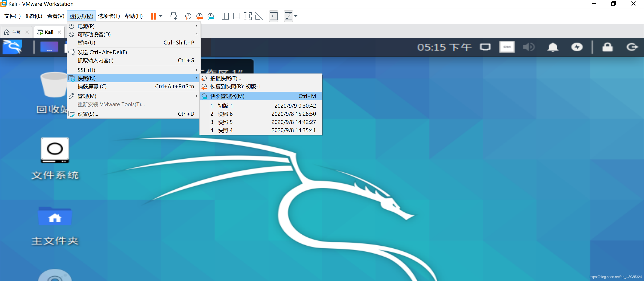Click take snapshot toolbar icon

188,16
